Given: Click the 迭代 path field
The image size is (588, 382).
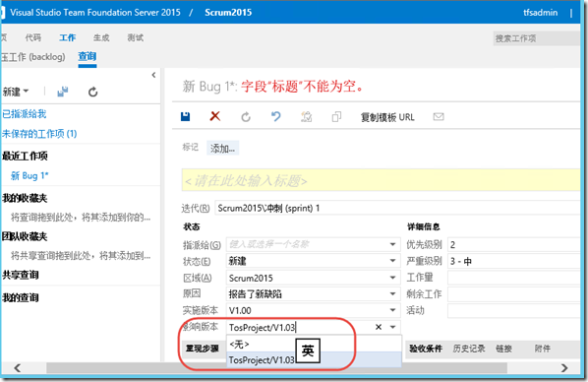Looking at the screenshot, I should point(397,208).
